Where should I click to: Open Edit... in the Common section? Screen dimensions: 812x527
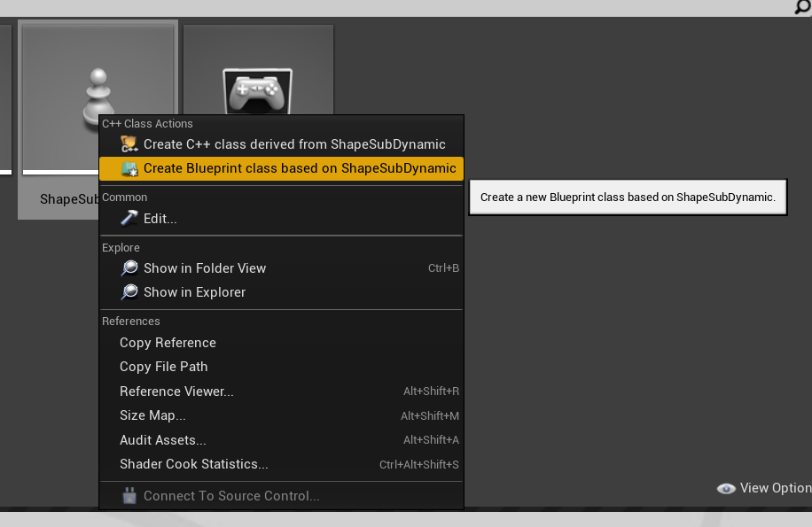281,218
